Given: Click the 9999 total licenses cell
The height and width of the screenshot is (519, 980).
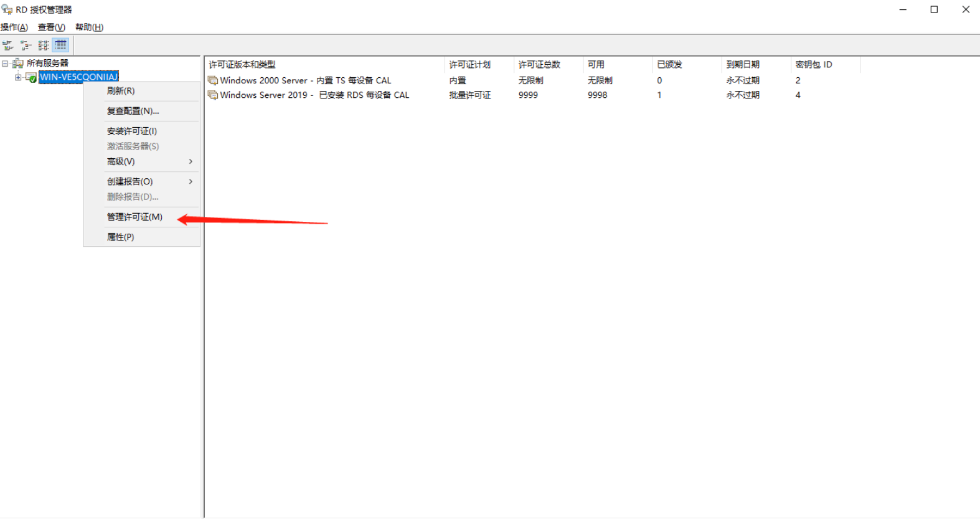Looking at the screenshot, I should coord(528,95).
